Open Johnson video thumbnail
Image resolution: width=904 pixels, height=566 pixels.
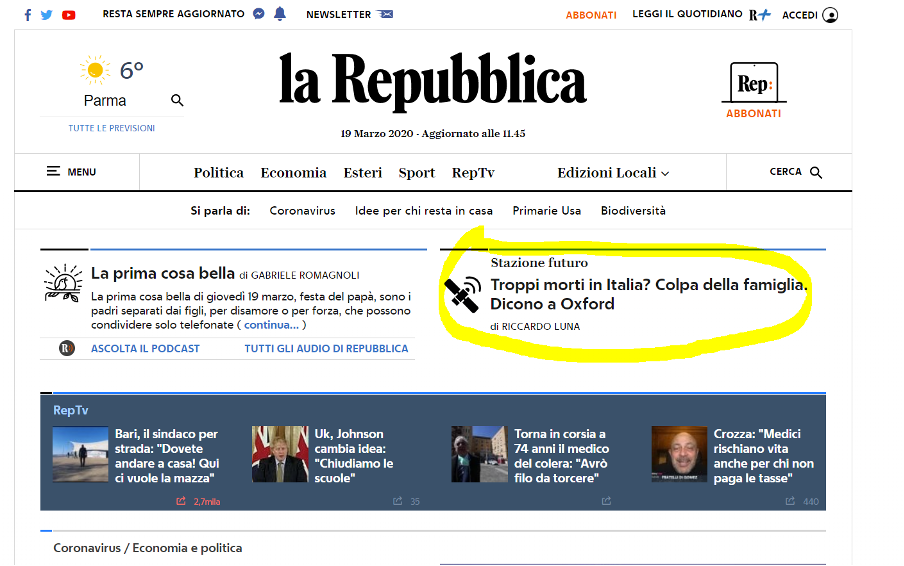click(x=280, y=454)
